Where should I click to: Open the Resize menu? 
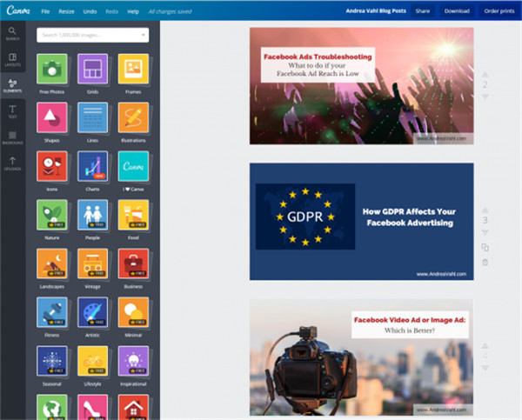[x=67, y=11]
